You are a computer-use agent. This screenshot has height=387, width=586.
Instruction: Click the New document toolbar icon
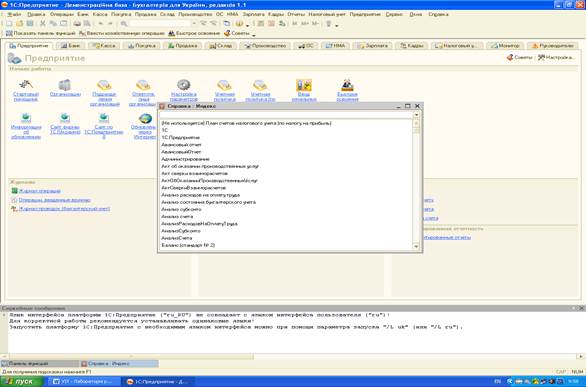(9, 24)
